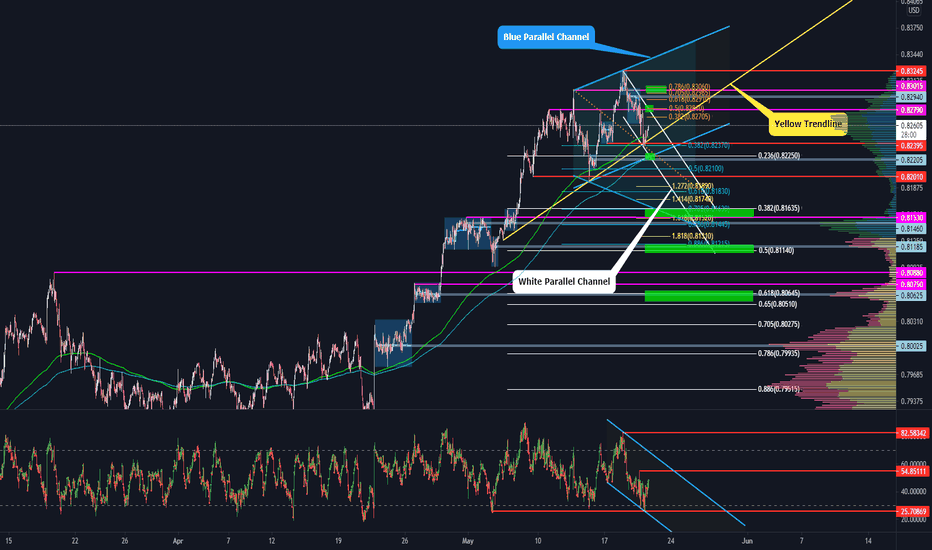Click the magenta 0.83015 price axis label
The width and height of the screenshot is (932, 550).
911,86
